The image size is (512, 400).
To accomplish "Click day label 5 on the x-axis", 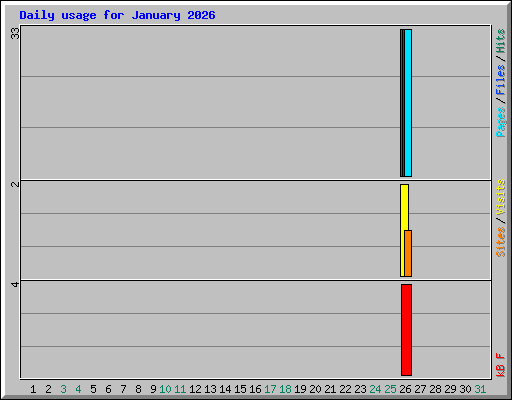I will 93,389.
